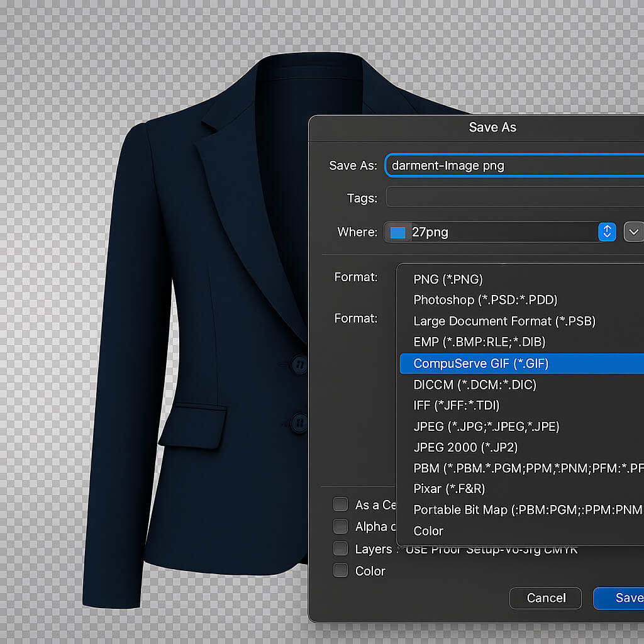Screen dimensions: 644x644
Task: Open the Where location popup via its up-down arrows
Action: [607, 232]
